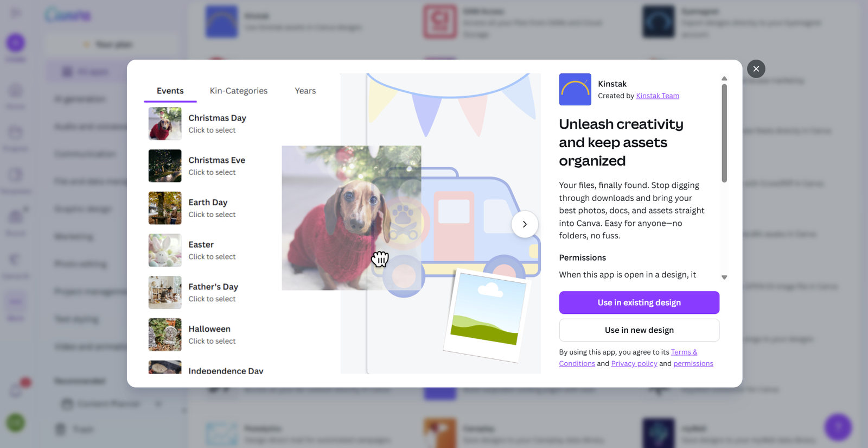The image size is (868, 448).
Task: Click Use in new design button
Action: click(x=639, y=330)
